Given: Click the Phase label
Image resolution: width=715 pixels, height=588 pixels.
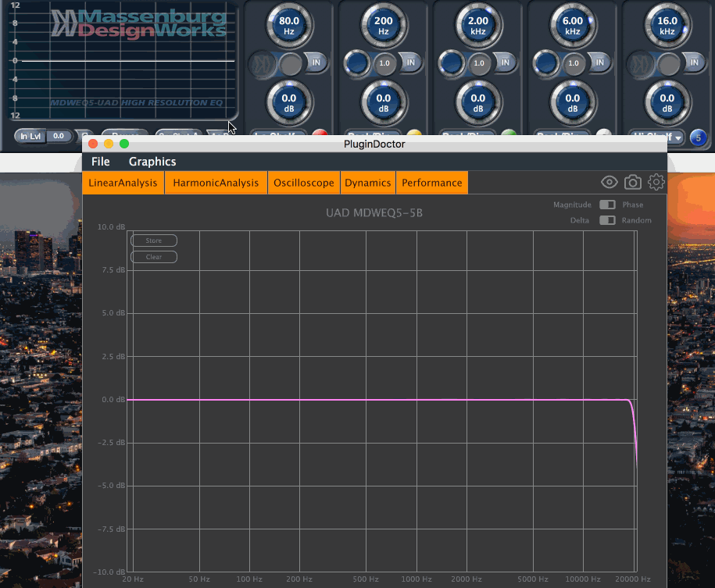Looking at the screenshot, I should 633,205.
